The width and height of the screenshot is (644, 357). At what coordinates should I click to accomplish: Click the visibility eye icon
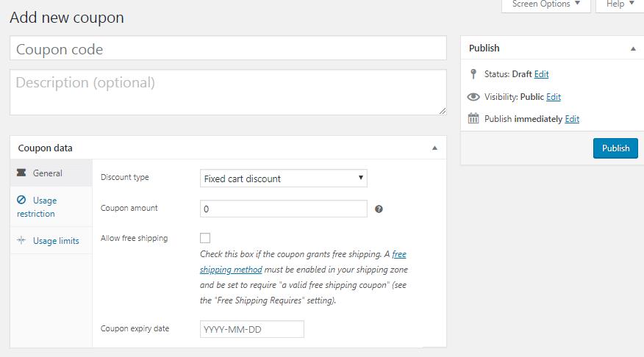coord(473,97)
